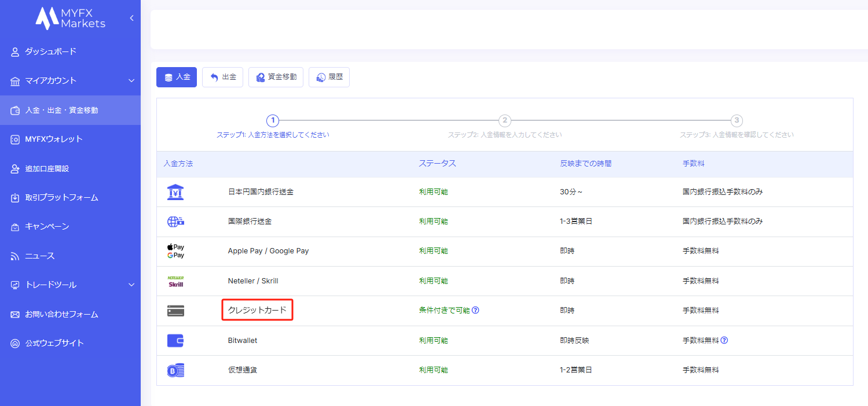The image size is (868, 406).
Task: Click the Neteller Skrill logo icon
Action: point(175,281)
